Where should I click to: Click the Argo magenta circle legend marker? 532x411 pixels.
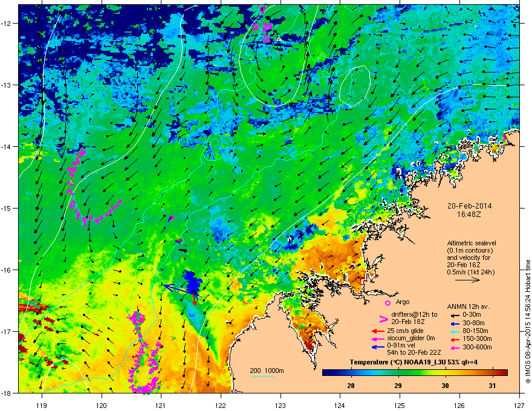tap(388, 303)
